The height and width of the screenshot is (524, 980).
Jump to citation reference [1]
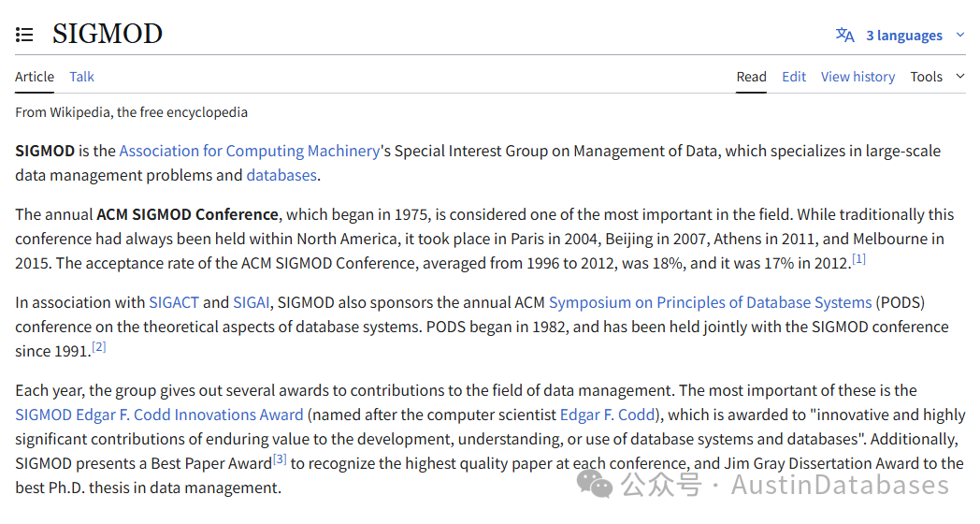click(858, 259)
